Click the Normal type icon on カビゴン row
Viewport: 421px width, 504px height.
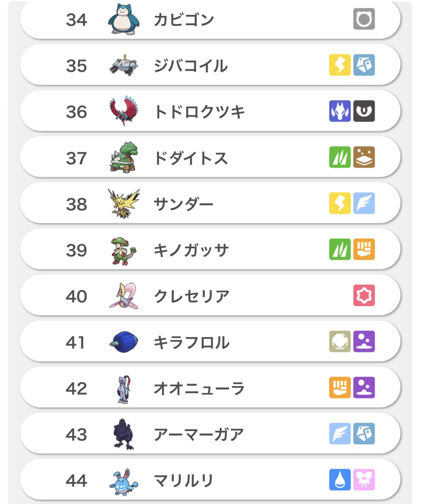click(x=364, y=19)
